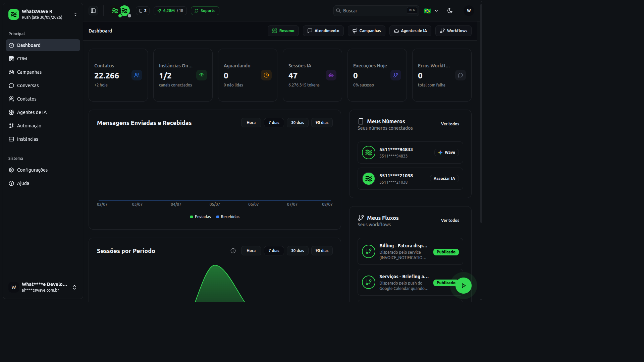The image size is (644, 362).
Task: Click Ver todos in Meus Fluxos
Action: (450, 221)
